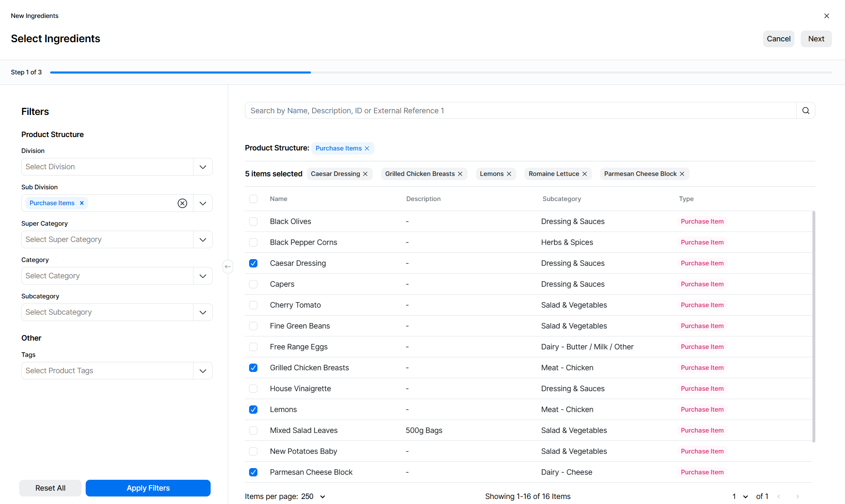This screenshot has width=845, height=504.
Task: Remove Caesar Dressing chip from selection
Action: click(365, 174)
